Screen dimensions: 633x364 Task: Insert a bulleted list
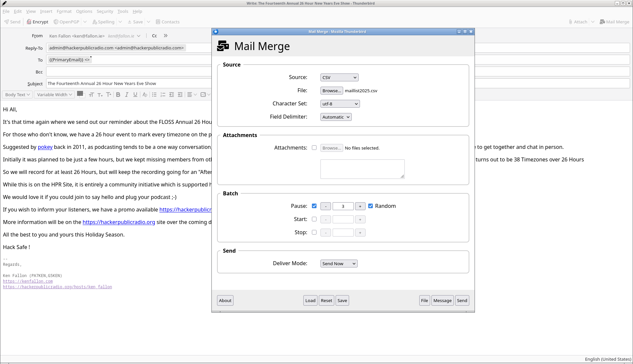coord(154,95)
